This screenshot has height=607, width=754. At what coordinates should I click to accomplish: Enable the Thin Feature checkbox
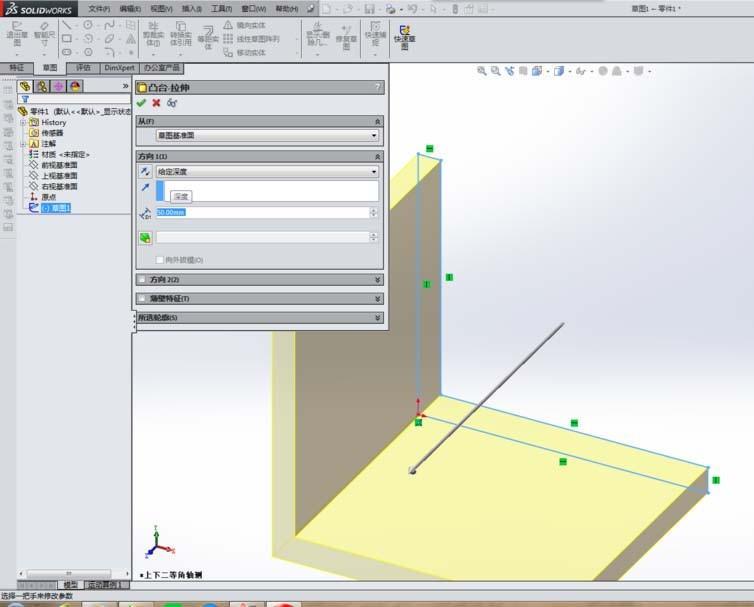[142, 299]
